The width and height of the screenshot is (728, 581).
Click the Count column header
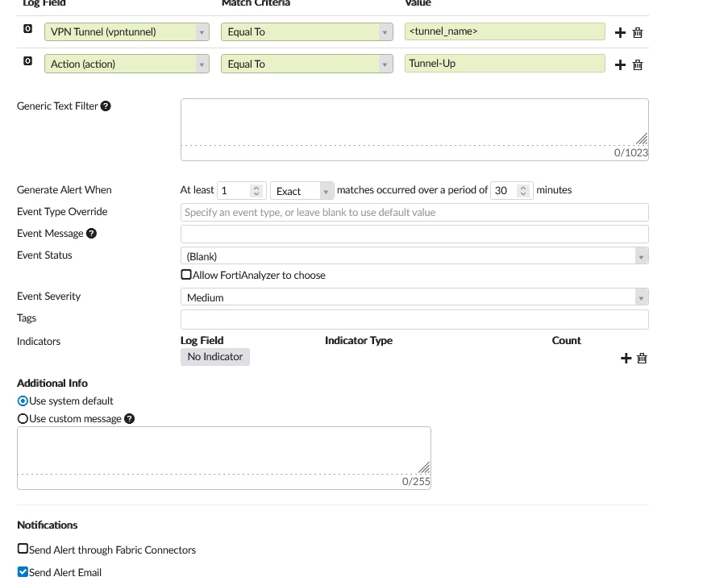567,341
